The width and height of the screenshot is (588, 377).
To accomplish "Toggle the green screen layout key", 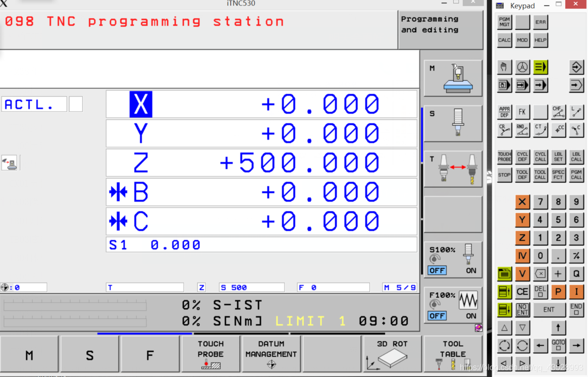I will 503,274.
